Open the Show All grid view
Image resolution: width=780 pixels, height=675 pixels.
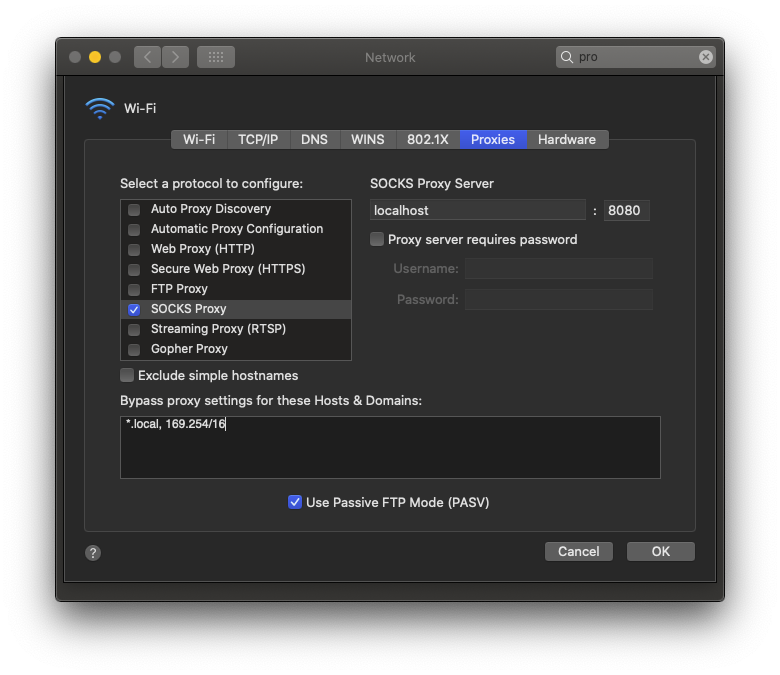(216, 57)
